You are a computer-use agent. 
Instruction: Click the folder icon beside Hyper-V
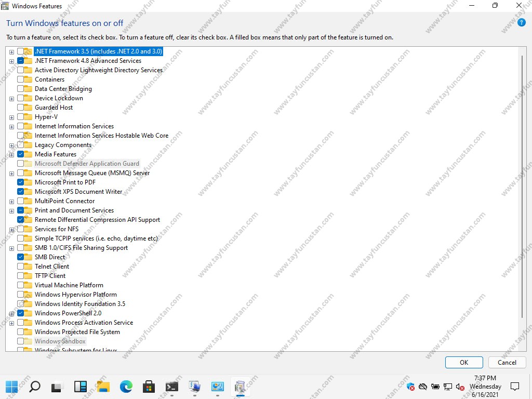[28, 117]
